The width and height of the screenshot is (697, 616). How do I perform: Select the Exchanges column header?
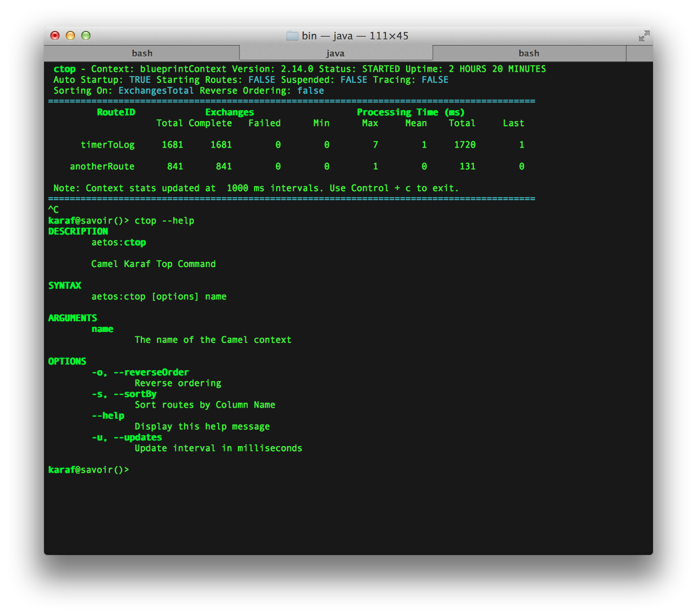point(229,112)
